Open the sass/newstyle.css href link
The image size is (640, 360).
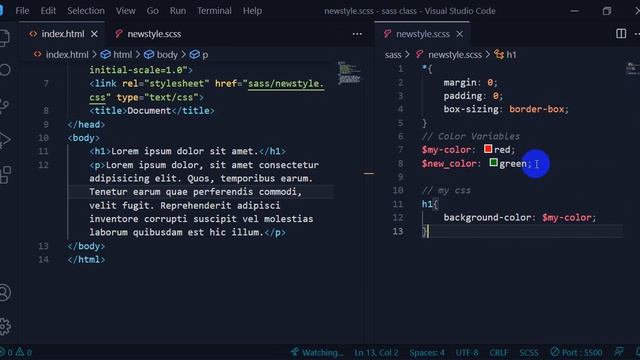coord(286,83)
